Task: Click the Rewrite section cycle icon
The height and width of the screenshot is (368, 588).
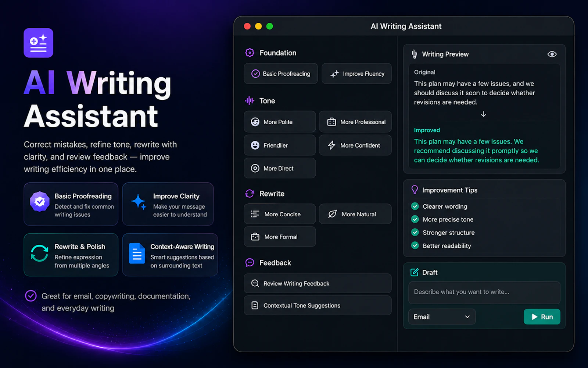Action: 250,194
